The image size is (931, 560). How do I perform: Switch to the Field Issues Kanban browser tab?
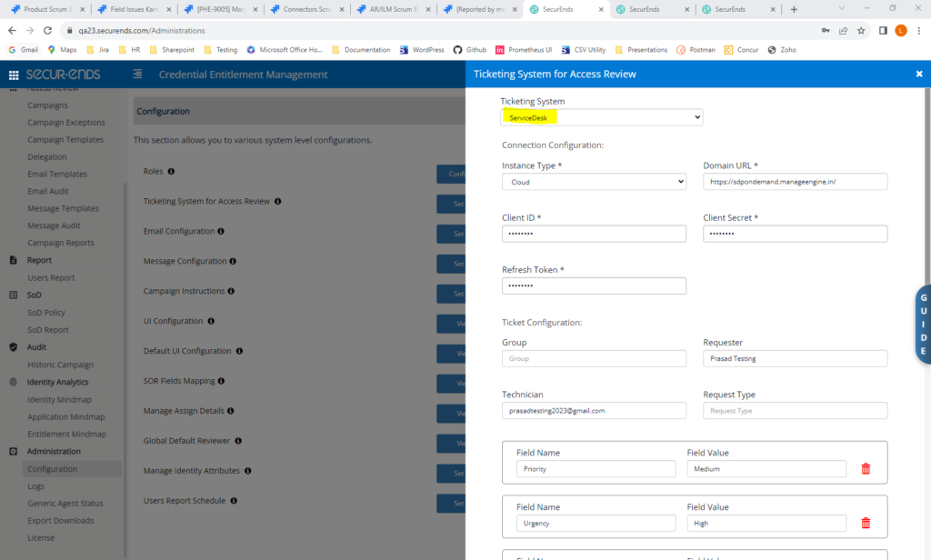133,9
